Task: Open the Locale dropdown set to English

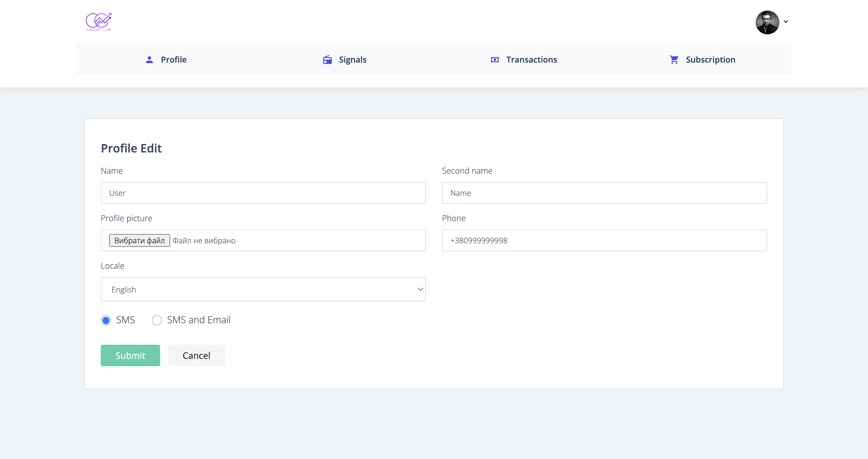Action: (263, 289)
